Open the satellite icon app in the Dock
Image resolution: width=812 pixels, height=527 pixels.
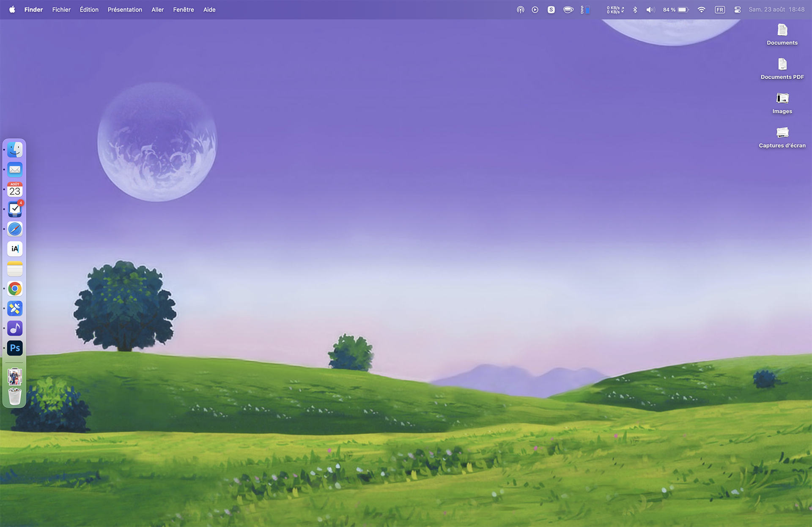[15, 309]
